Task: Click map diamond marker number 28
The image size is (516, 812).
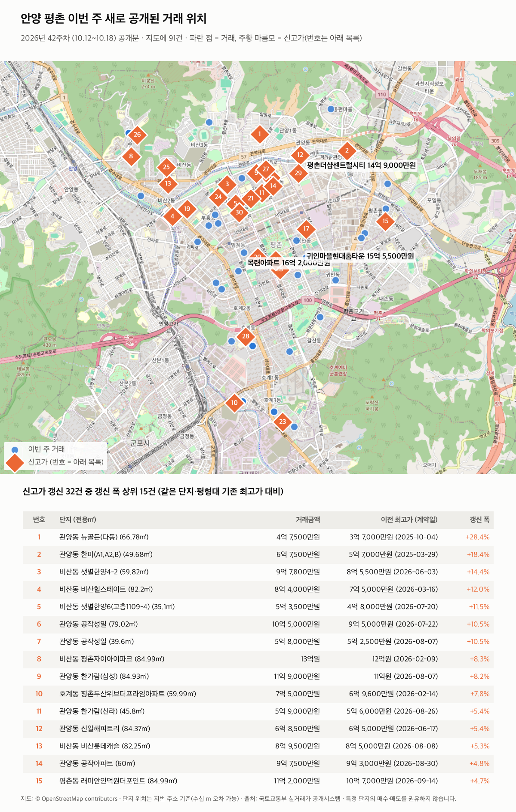Action: coord(246,336)
